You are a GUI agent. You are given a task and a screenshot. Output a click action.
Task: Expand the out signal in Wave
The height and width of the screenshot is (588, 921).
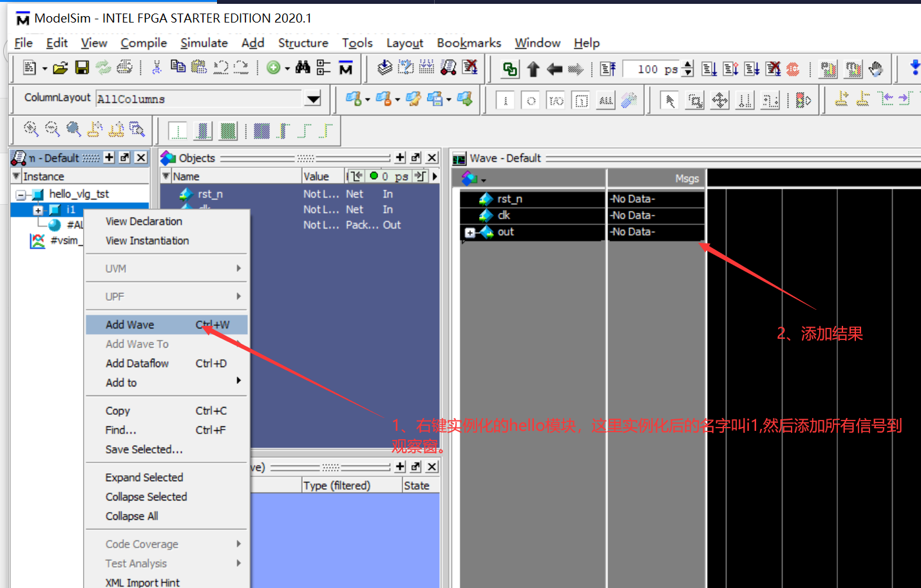coord(470,232)
